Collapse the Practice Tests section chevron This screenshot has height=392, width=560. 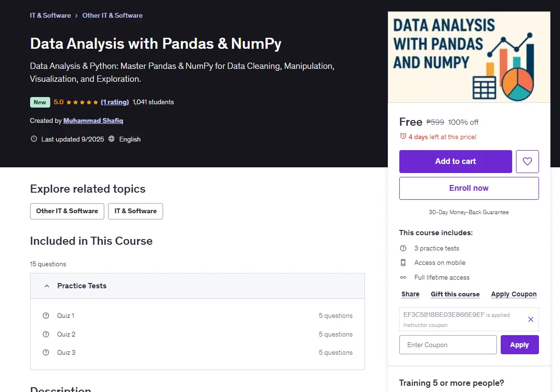click(47, 286)
